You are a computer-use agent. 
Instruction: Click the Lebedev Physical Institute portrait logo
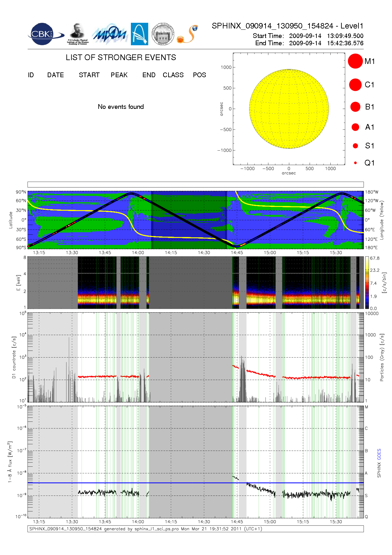point(77,34)
